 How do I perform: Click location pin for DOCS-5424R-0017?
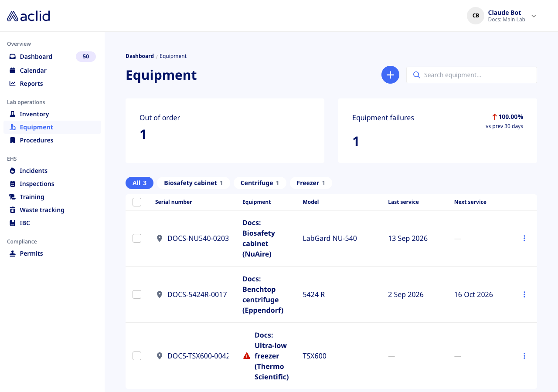(x=160, y=294)
